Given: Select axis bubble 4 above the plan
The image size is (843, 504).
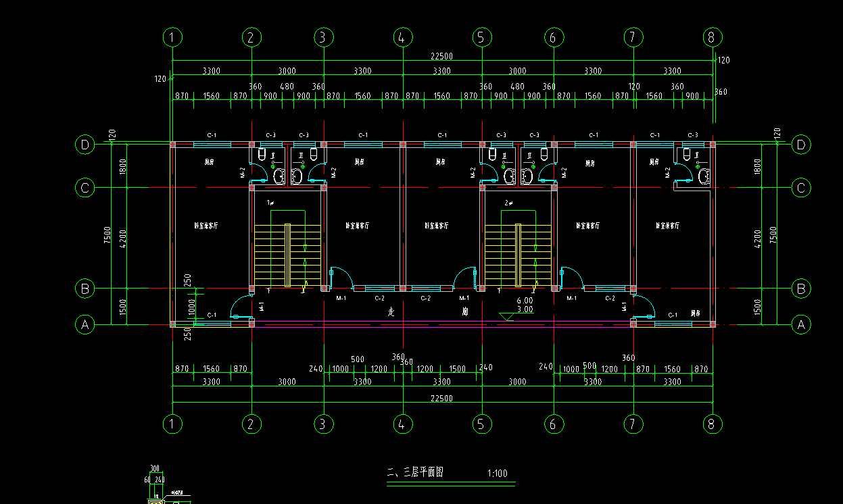Looking at the screenshot, I should point(402,37).
